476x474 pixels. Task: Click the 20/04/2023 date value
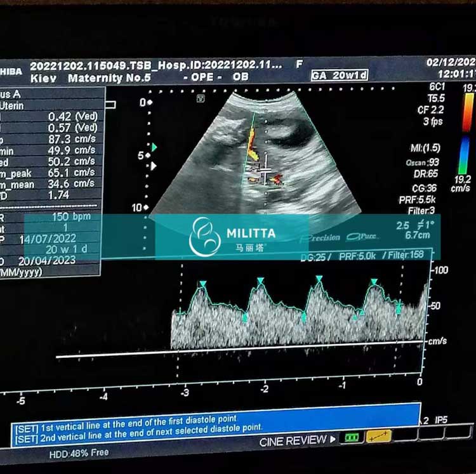[47, 261]
